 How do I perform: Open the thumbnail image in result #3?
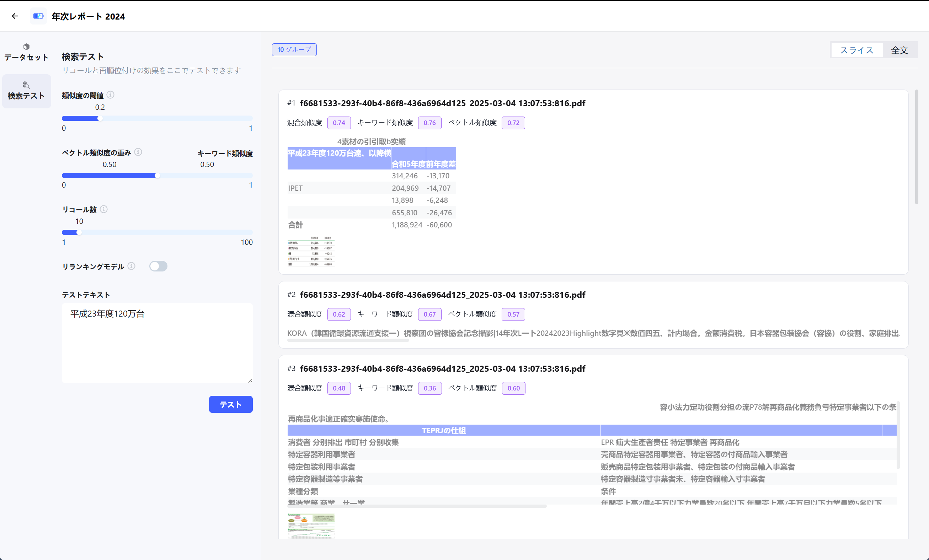point(311,526)
